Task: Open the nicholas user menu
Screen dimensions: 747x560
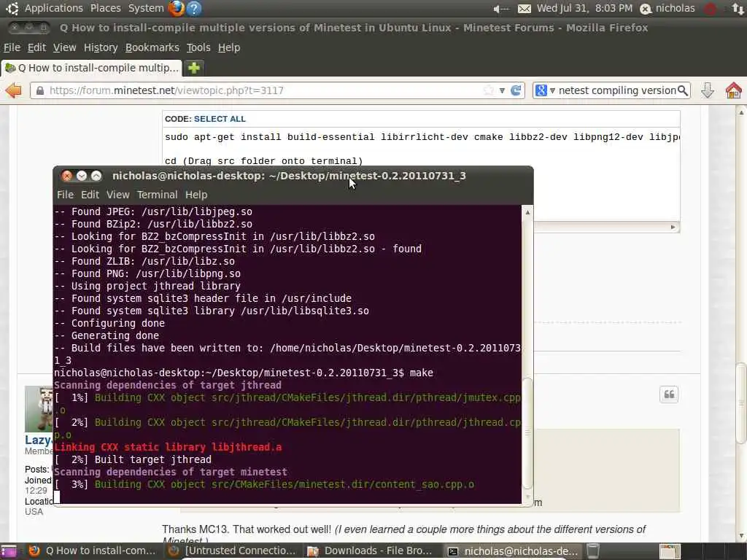Action: (x=667, y=9)
